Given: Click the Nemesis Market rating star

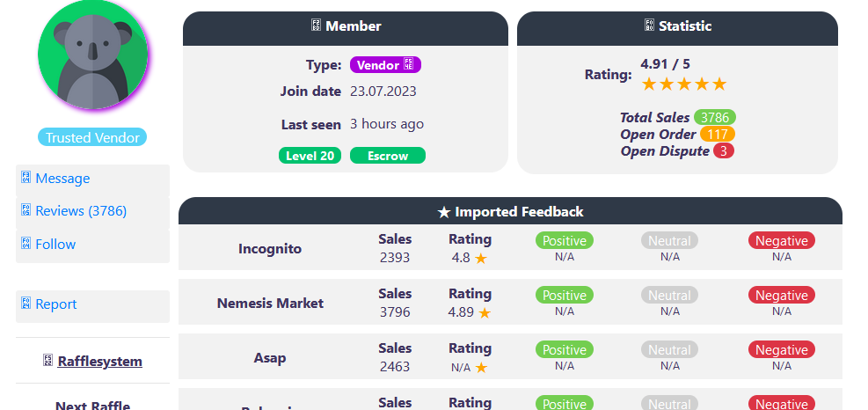Looking at the screenshot, I should [485, 312].
